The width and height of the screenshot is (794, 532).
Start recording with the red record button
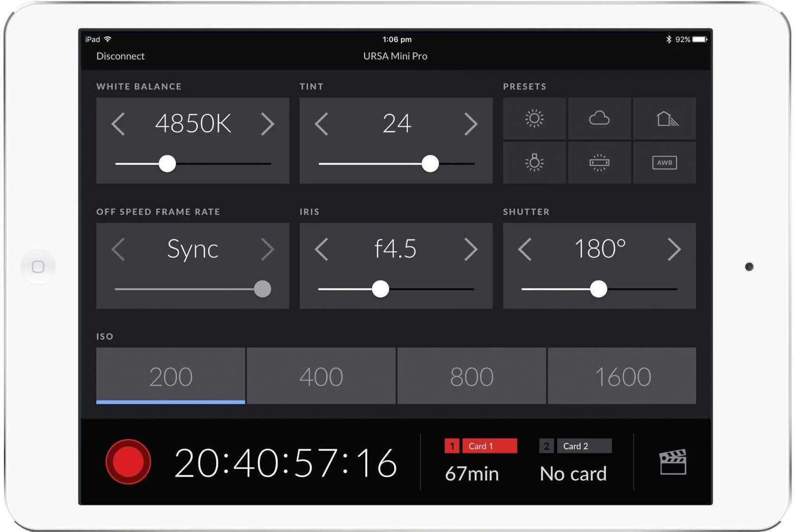128,461
